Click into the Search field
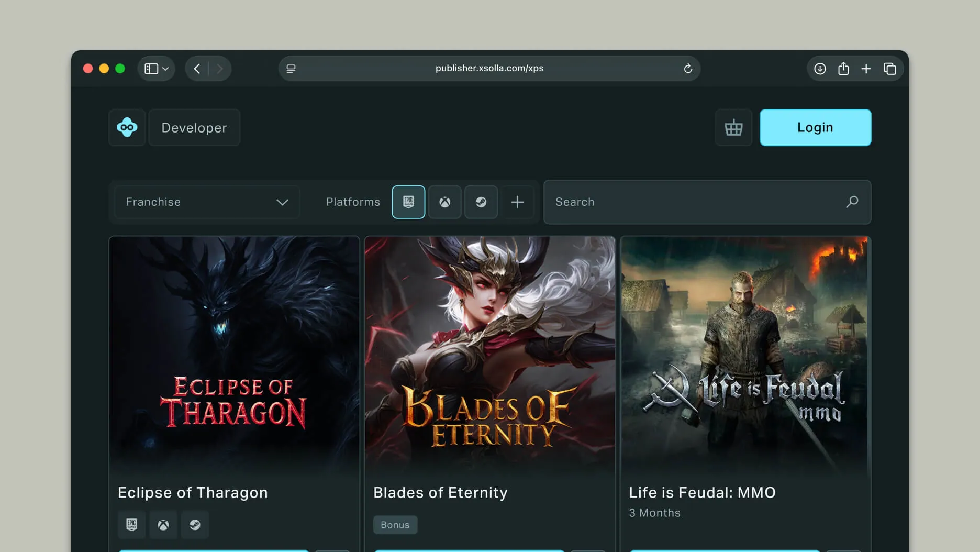 pyautogui.click(x=707, y=202)
